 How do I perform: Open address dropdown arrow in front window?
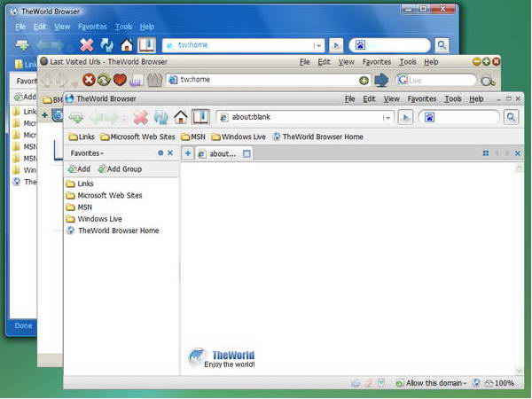[x=387, y=118]
